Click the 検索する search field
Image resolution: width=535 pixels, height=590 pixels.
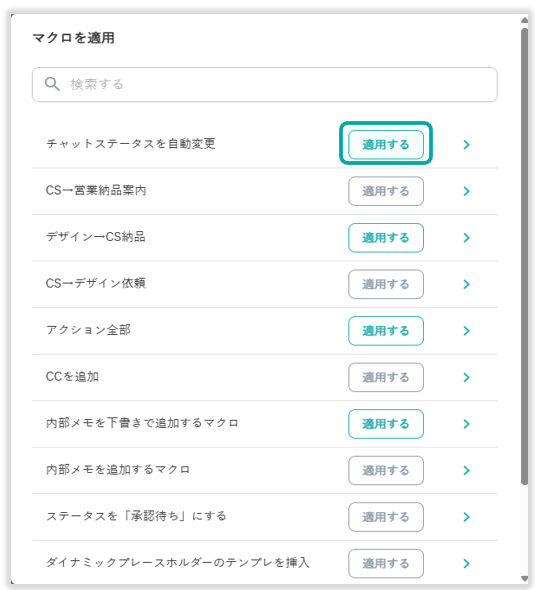click(x=264, y=84)
